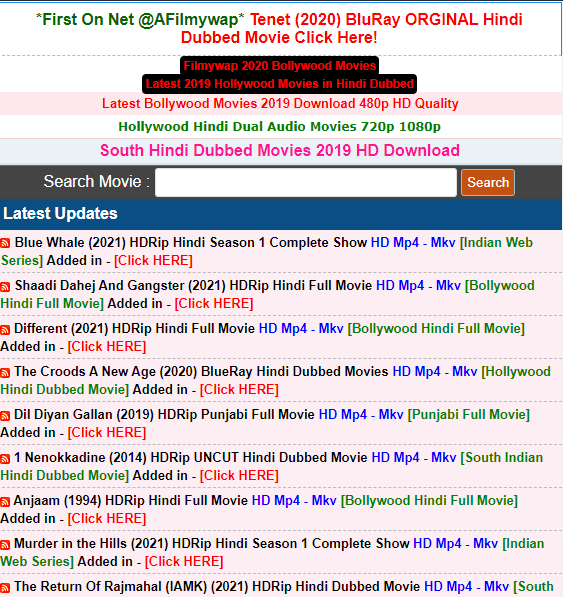Click the orange Search button
Viewport: 563px width, 598px height.
[488, 182]
